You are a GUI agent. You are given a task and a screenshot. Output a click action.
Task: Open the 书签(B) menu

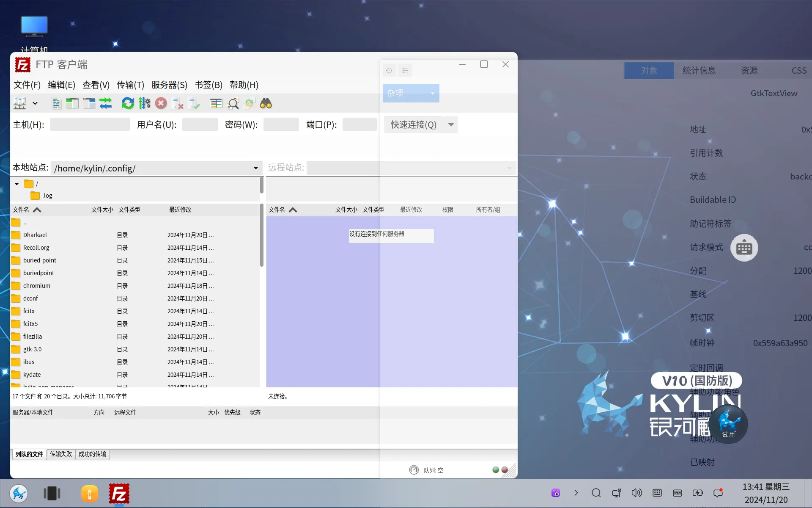coord(208,85)
